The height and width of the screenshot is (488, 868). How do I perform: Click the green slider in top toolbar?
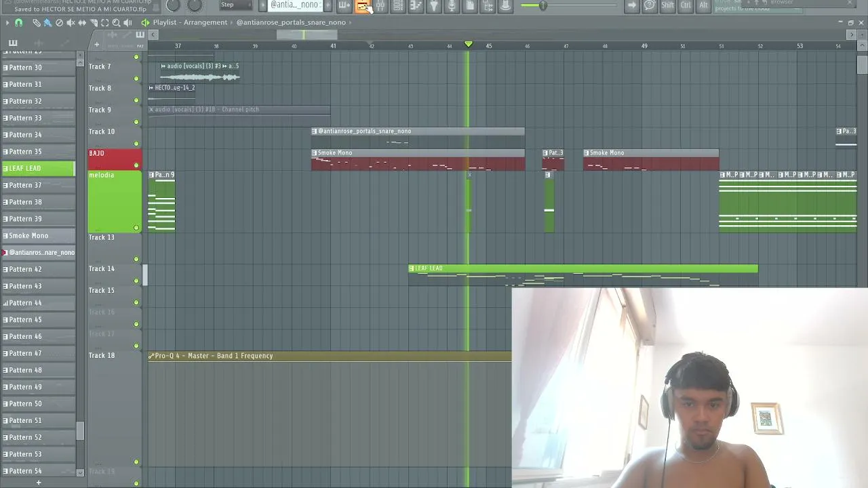pyautogui.click(x=542, y=5)
